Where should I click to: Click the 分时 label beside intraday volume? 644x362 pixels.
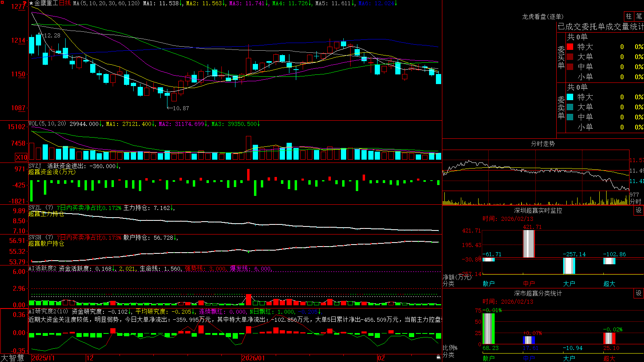click(636, 202)
